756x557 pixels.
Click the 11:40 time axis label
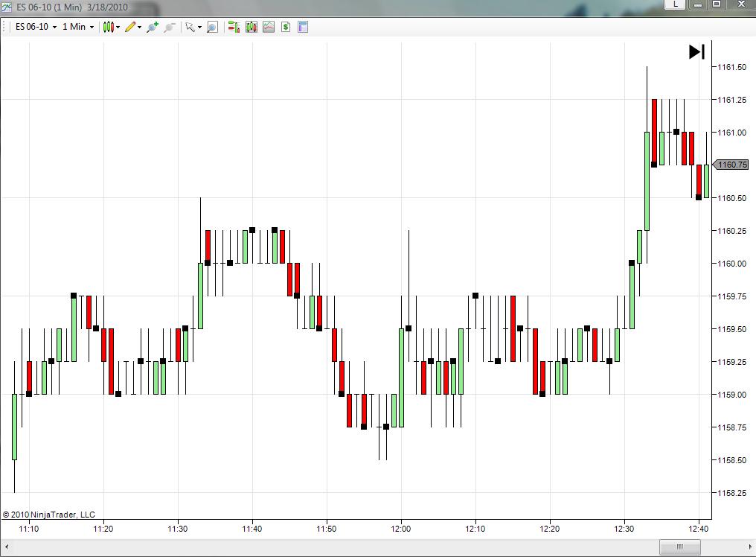pyautogui.click(x=252, y=529)
